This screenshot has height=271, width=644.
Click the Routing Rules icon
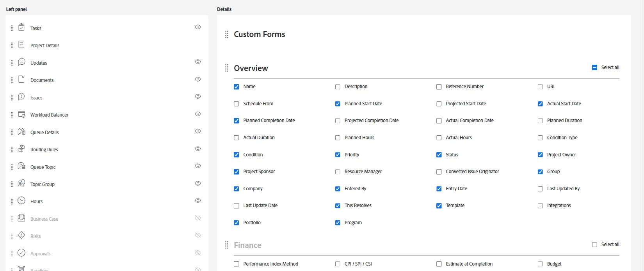click(21, 149)
